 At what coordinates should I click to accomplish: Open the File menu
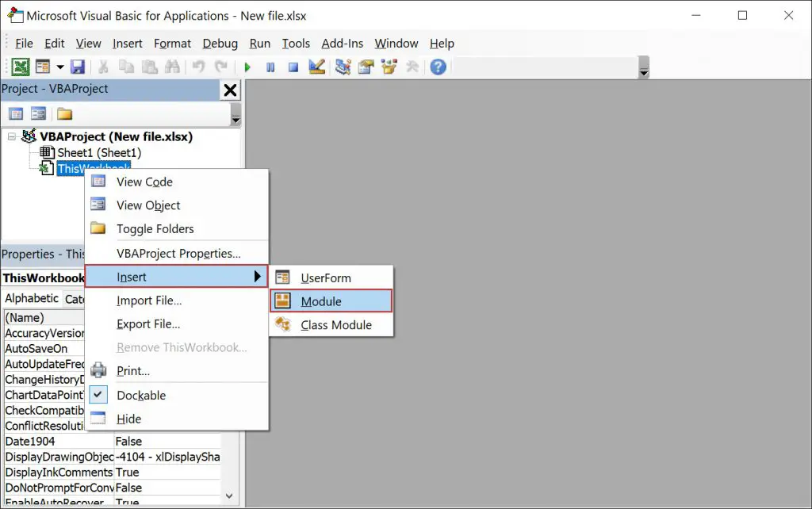point(24,44)
